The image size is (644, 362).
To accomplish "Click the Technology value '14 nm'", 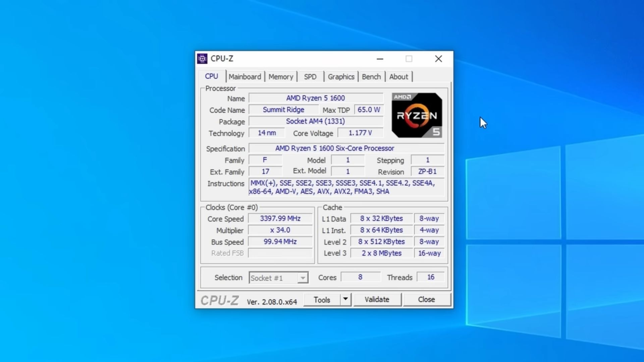I will pyautogui.click(x=267, y=133).
